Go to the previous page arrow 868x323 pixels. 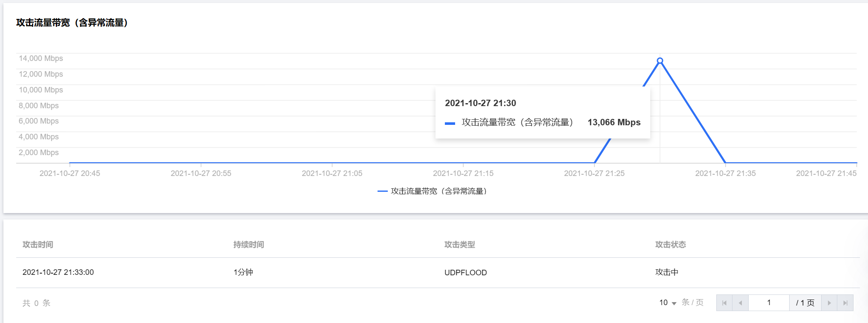tap(741, 303)
